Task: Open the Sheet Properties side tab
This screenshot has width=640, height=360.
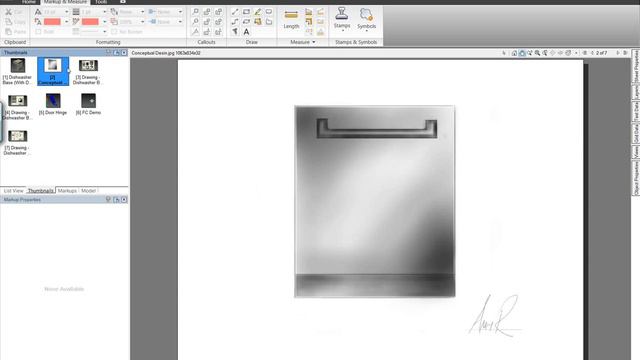Action: [x=636, y=66]
